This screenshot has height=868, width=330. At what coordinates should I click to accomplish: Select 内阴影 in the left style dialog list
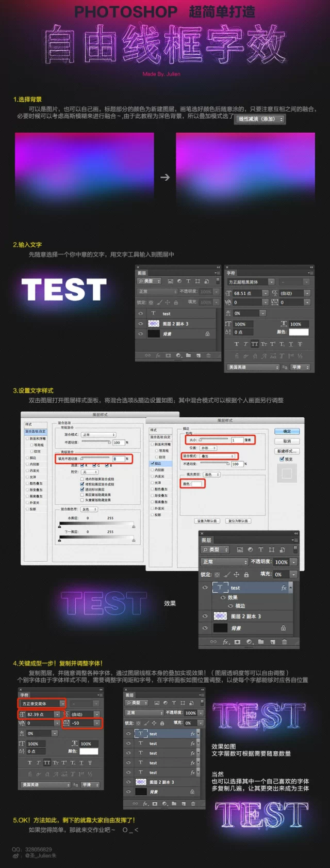[35, 464]
